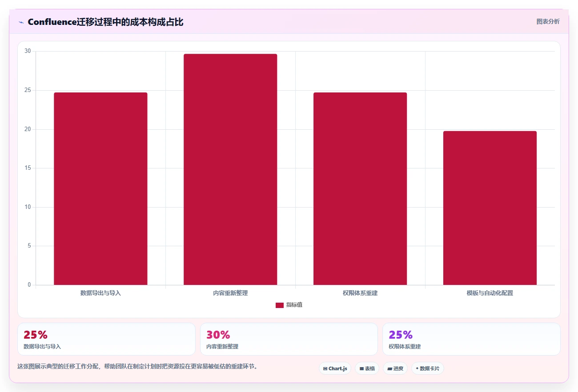Click the y-axis value 5
This screenshot has height=392, width=578.
point(29,246)
